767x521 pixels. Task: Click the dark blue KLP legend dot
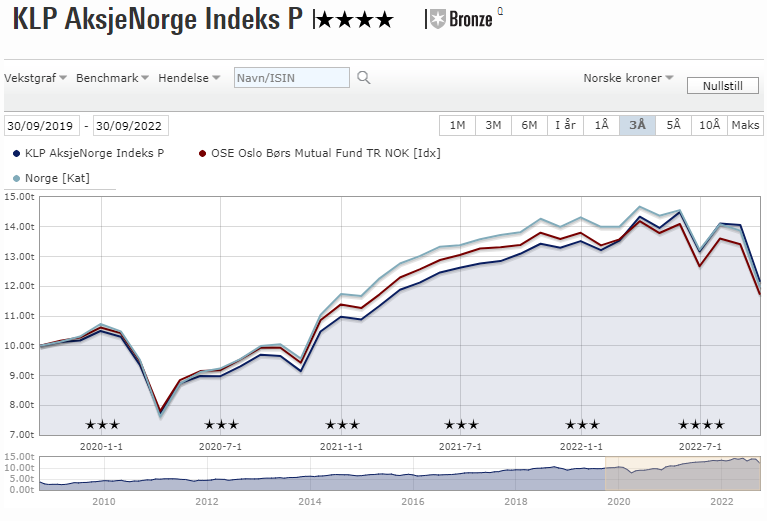point(16,154)
